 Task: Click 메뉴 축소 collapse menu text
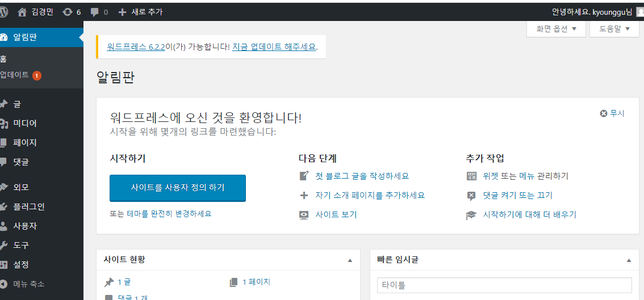coord(29,284)
